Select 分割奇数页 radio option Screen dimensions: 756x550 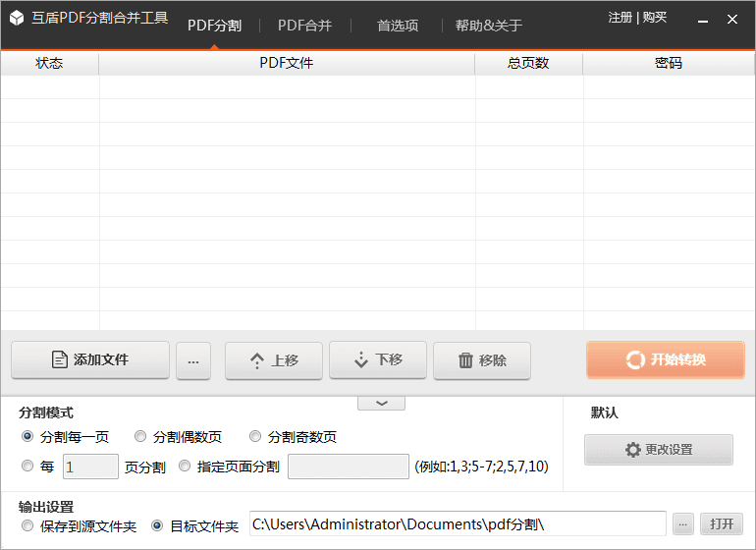coord(255,437)
